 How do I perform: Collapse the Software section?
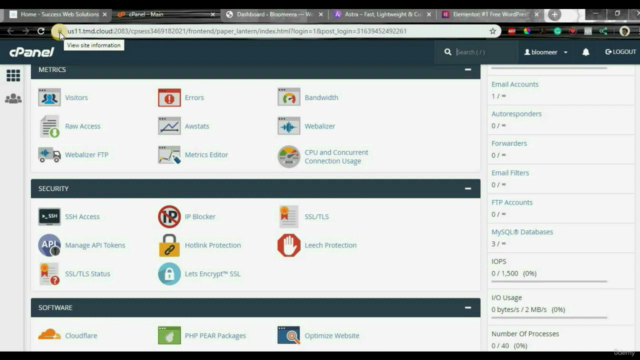click(468, 308)
